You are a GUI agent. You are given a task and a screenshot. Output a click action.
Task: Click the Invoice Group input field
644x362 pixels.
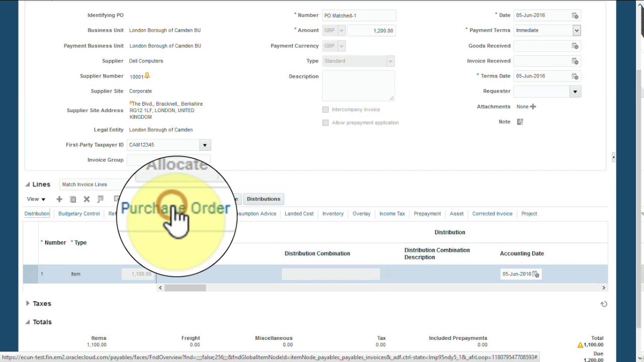(169, 160)
